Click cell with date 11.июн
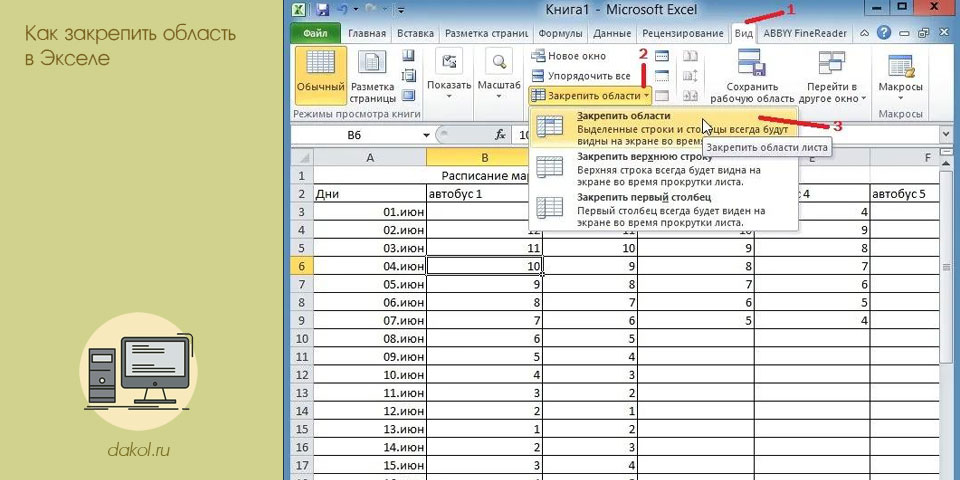The image size is (960, 480). [370, 392]
